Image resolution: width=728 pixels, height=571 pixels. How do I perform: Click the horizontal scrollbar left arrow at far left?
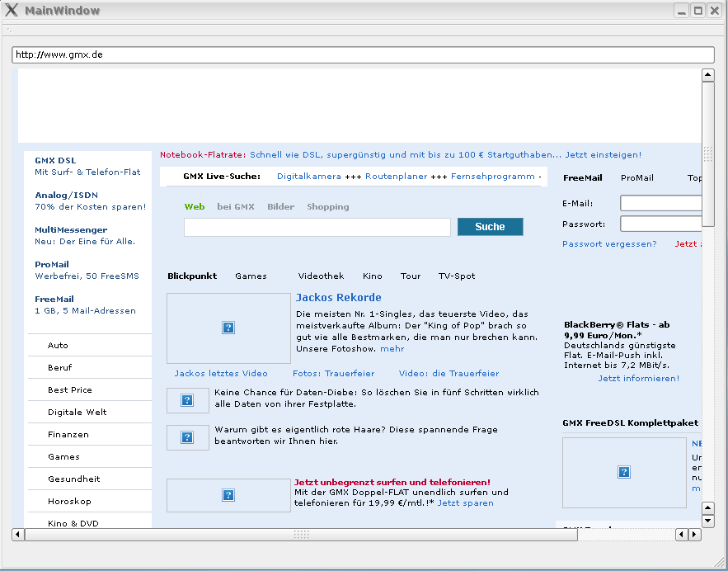tap(17, 535)
